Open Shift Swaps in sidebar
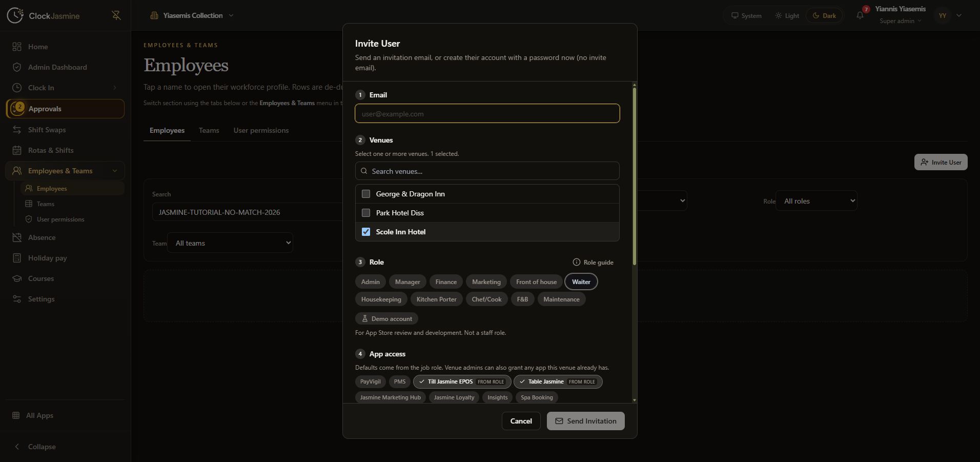 tap(65, 130)
